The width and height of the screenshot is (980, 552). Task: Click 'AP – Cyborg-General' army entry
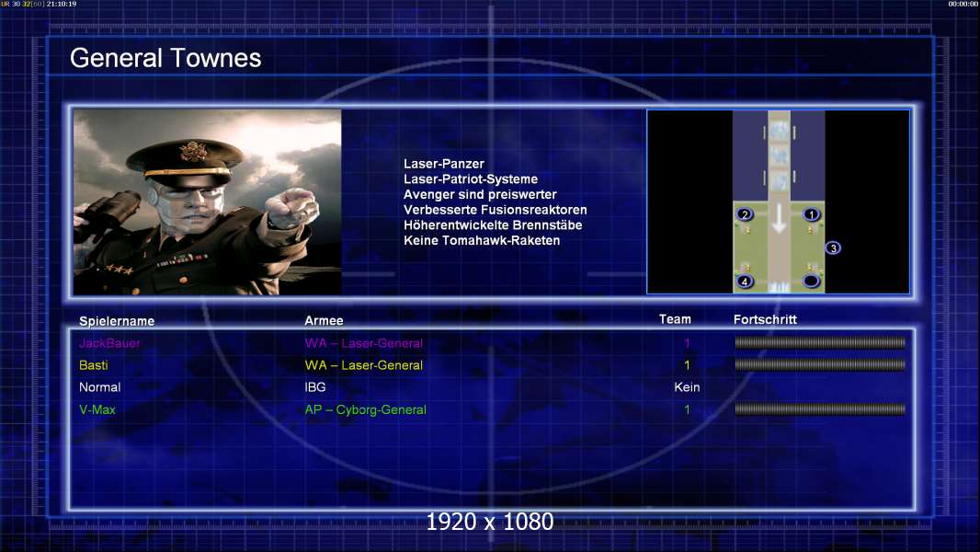pyautogui.click(x=366, y=409)
